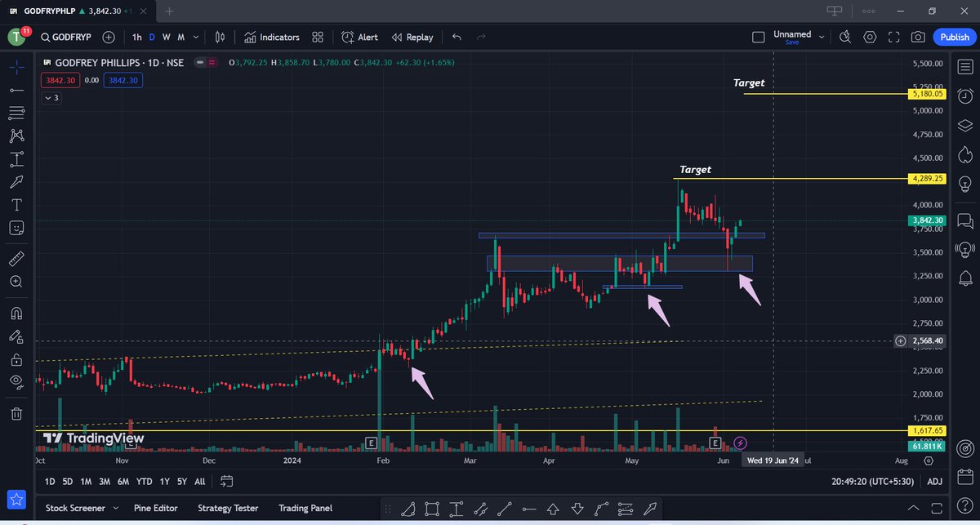This screenshot has width=980, height=525.
Task: Start bar Replay mode
Action: pos(412,38)
